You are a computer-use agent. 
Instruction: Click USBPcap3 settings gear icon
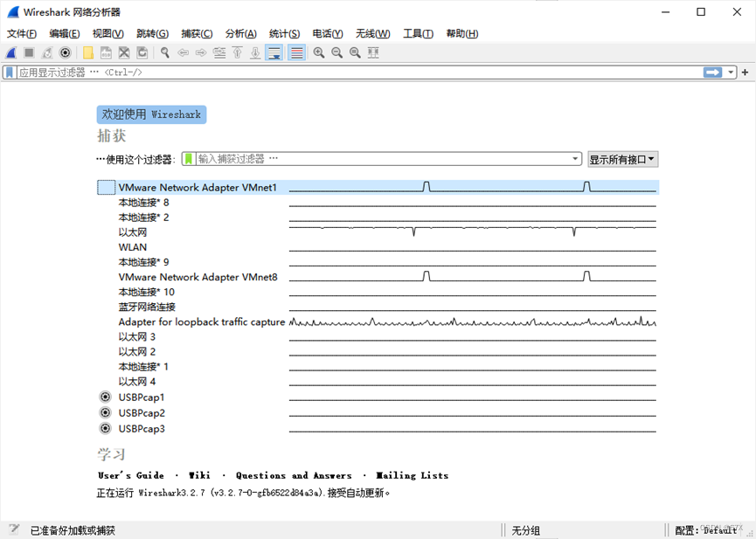[x=105, y=428]
